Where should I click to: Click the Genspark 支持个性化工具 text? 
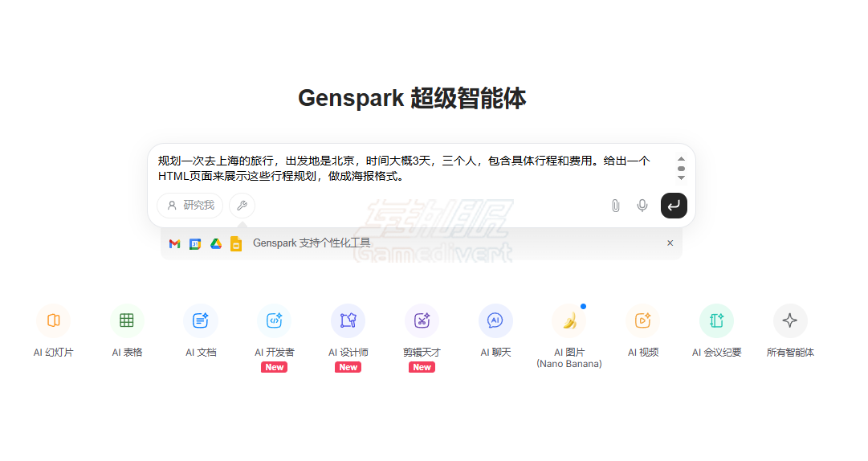coord(312,243)
